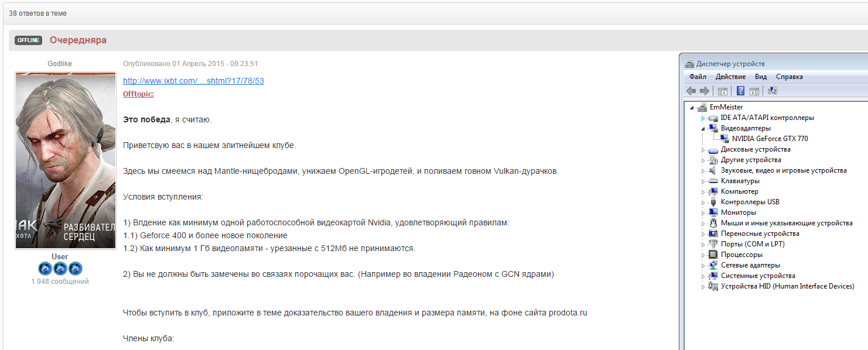868x350 pixels.
Task: Click the Offtopic link in the post
Action: (138, 94)
